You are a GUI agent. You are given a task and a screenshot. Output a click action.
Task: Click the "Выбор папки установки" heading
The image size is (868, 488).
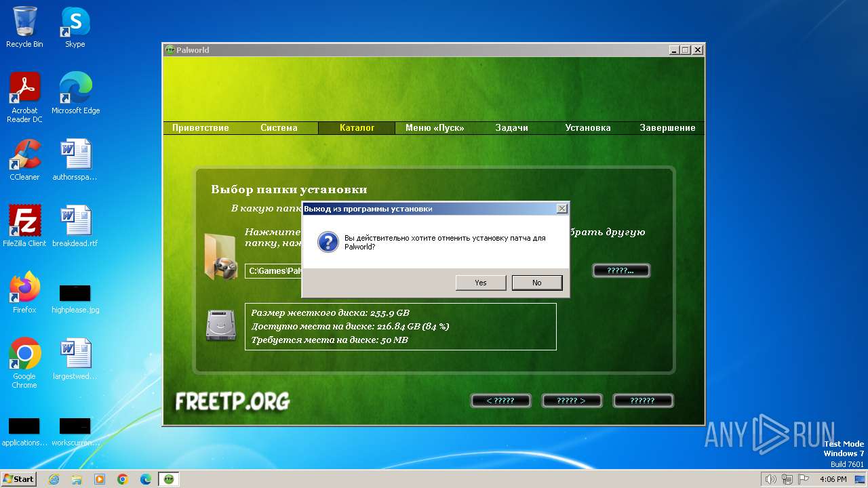(289, 190)
